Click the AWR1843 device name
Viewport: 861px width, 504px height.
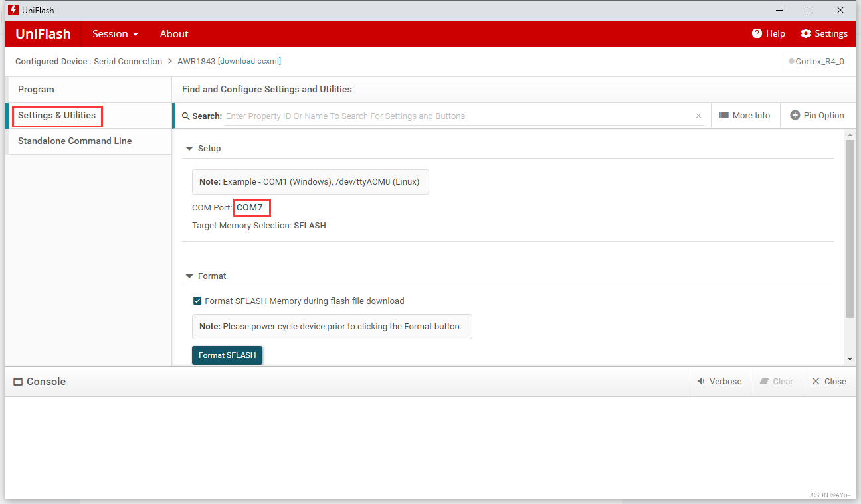[196, 61]
